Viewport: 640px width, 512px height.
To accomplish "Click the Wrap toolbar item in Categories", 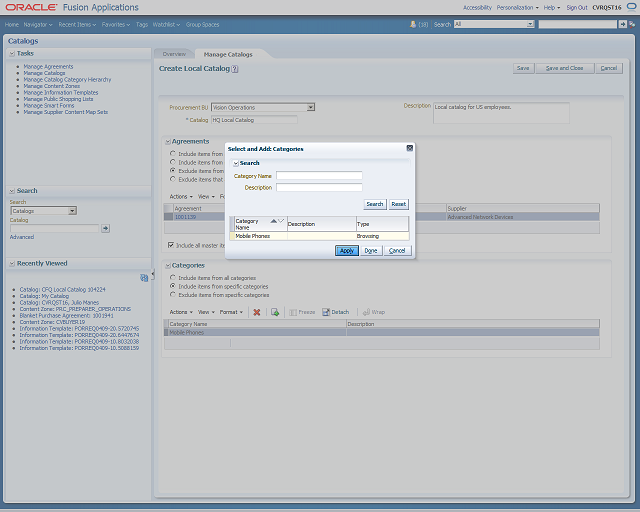I will coord(374,312).
